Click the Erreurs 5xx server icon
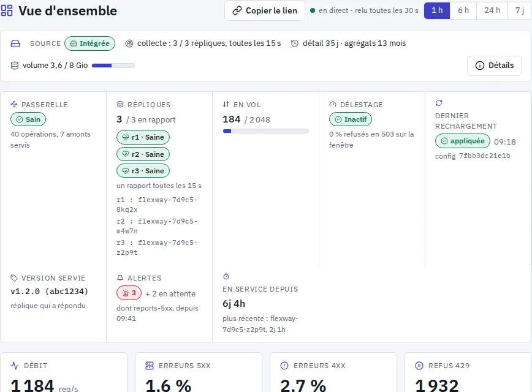This screenshot has height=392, width=532. (x=150, y=366)
